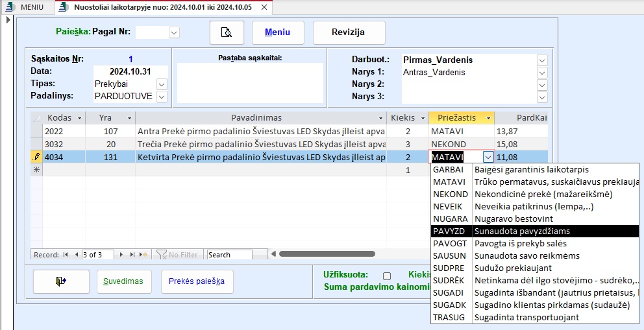Open Priežastis column filter arrow
Screen dimensions: 644x330
point(488,118)
